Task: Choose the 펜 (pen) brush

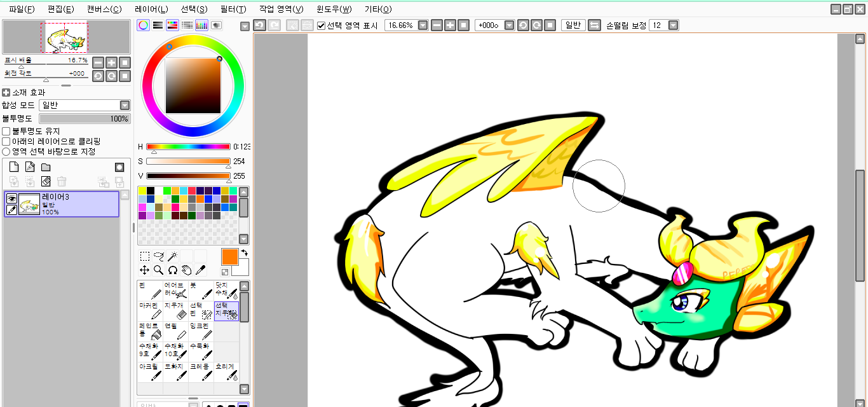Action: (150, 291)
